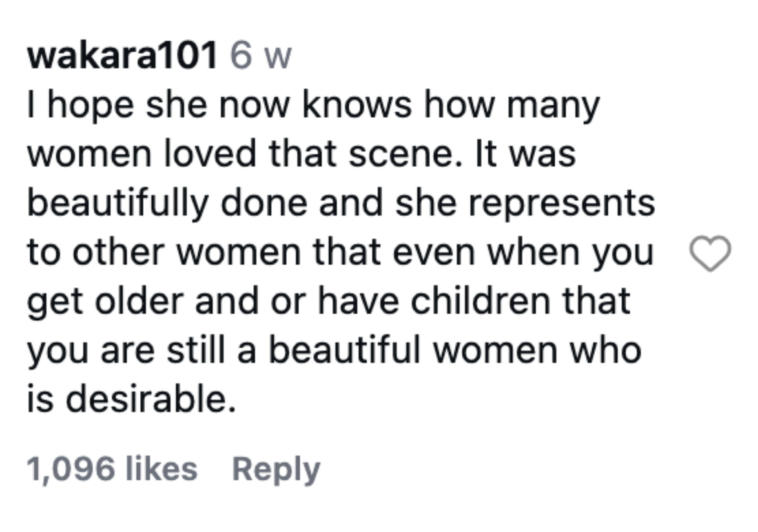Open wakara101's profile from the username
Image resolution: width=758 pixels, height=532 pixels.
click(x=122, y=55)
